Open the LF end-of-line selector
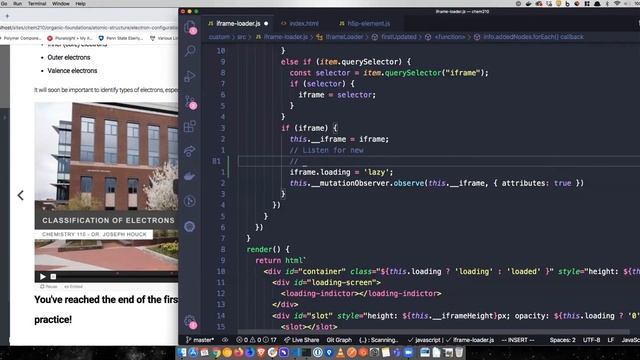This screenshot has width=640, height=360. click(x=611, y=340)
